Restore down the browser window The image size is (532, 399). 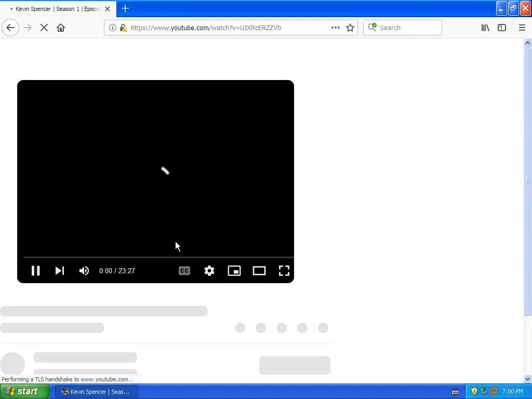tap(513, 8)
